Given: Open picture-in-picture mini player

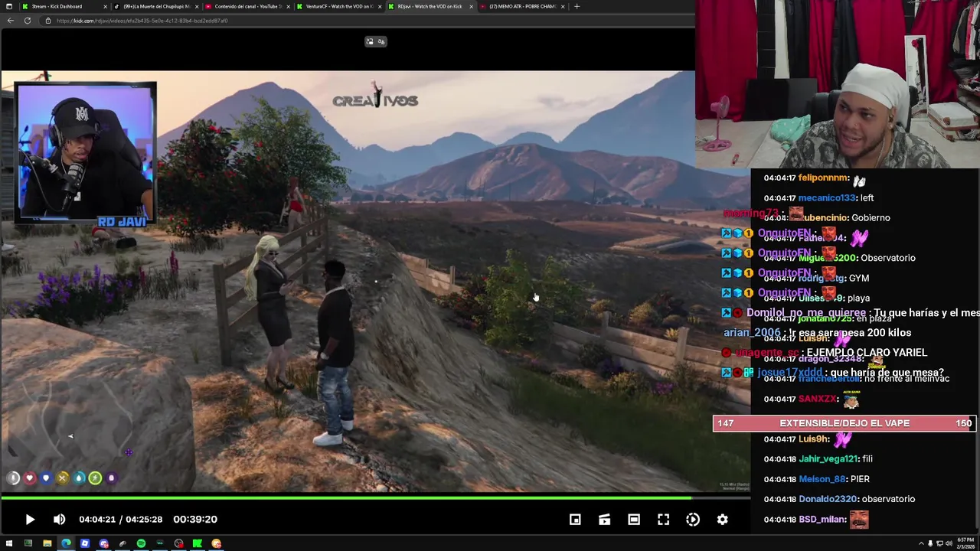Looking at the screenshot, I should pyautogui.click(x=575, y=520).
